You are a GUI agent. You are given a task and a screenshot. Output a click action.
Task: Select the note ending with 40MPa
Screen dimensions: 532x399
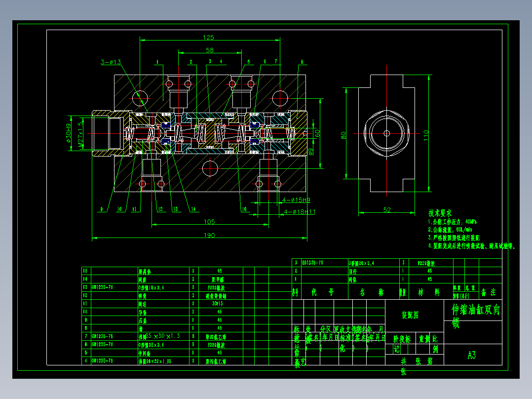click(x=452, y=222)
